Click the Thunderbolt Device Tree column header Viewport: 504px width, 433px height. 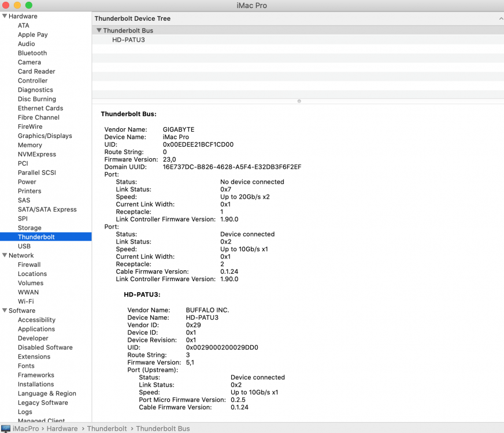tap(298, 18)
